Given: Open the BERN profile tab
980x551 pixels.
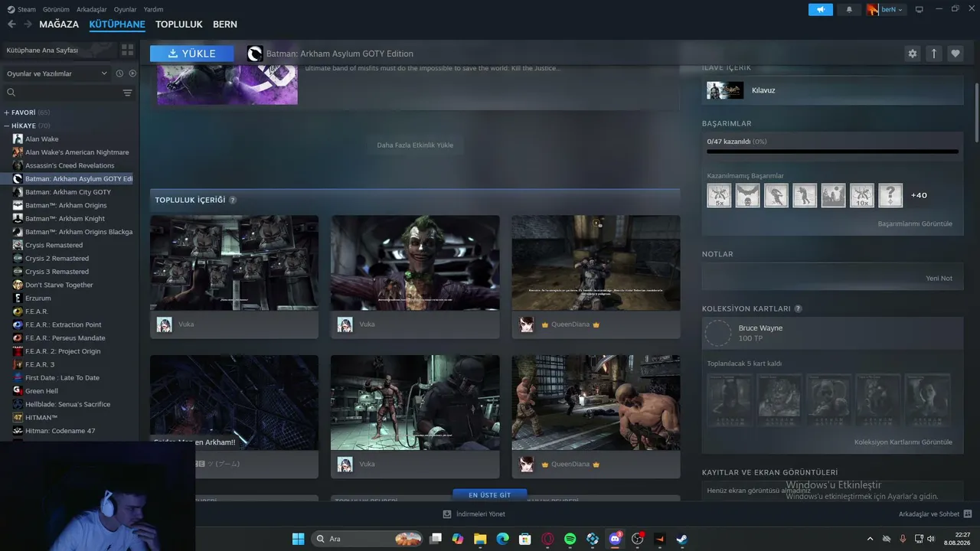Looking at the screenshot, I should [x=225, y=24].
